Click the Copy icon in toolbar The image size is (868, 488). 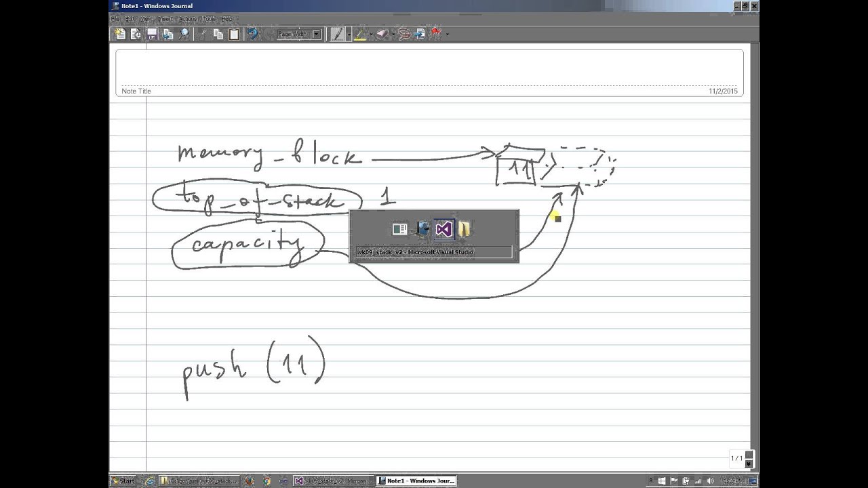pyautogui.click(x=218, y=34)
